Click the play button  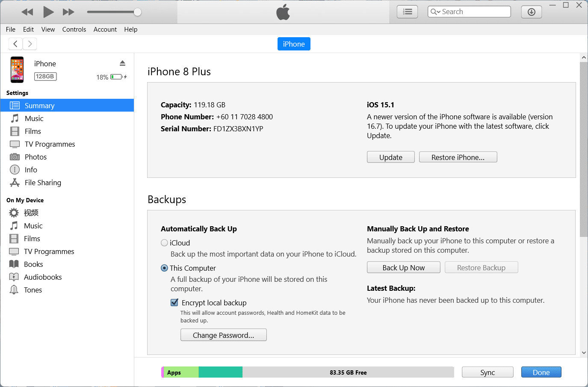point(48,12)
